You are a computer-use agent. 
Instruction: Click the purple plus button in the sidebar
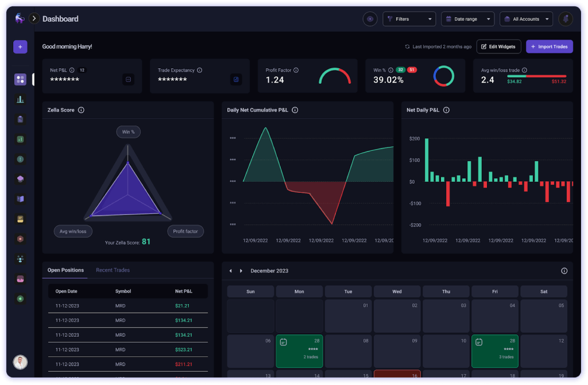[20, 47]
